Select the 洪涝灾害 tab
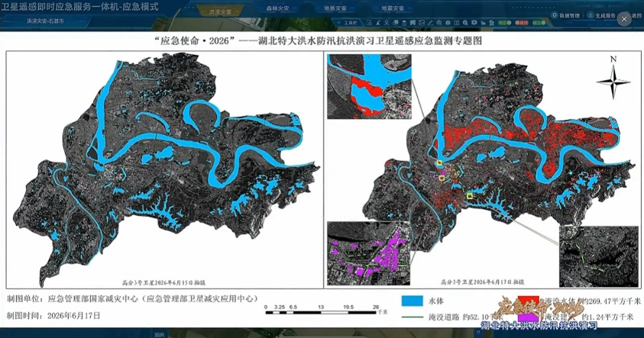Image resolution: width=644 pixels, height=338 pixels. point(220,12)
